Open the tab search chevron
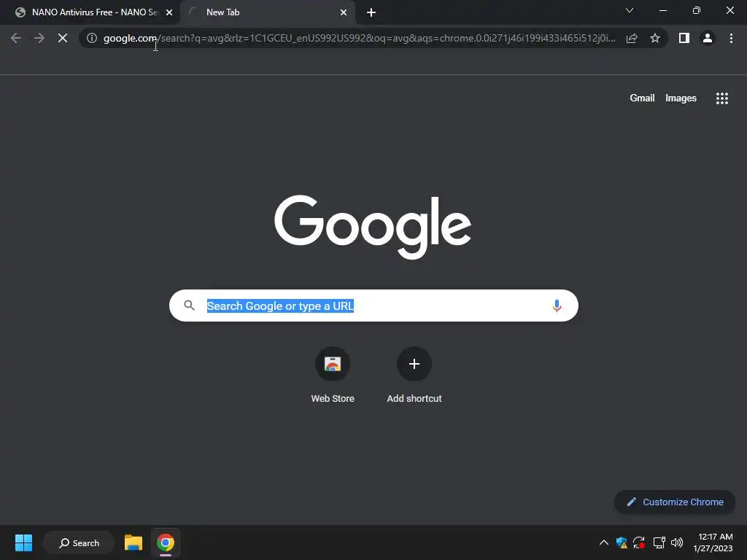The height and width of the screenshot is (560, 747). point(630,10)
